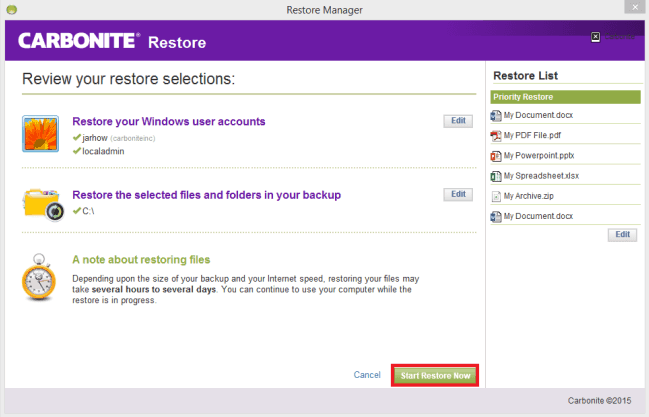Click 'Restore the selected files and folders' heading

[x=207, y=195]
